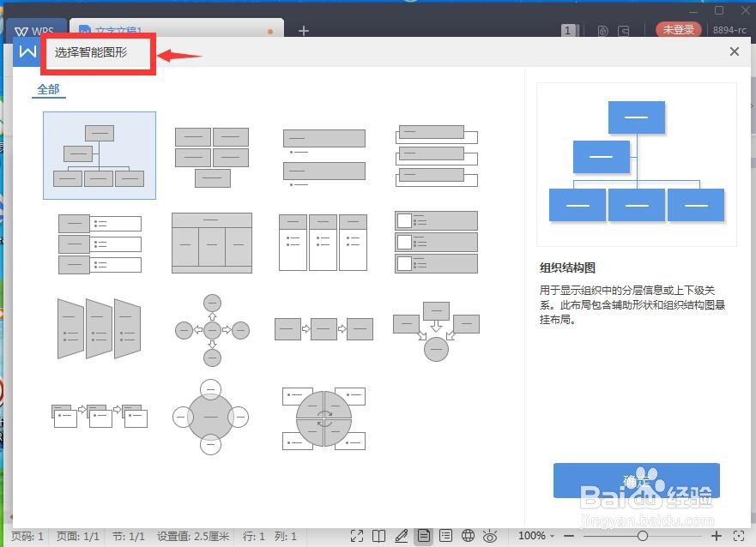Viewport: 756px width, 547px height.
Task: Click the 页码: 1 status entry
Action: tap(27, 536)
